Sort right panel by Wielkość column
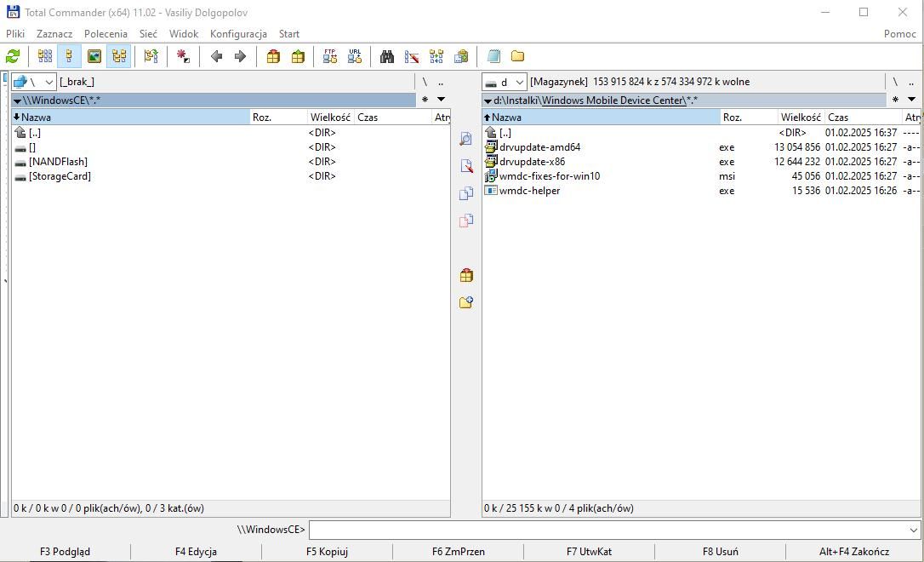Viewport: 924px width, 562px height. click(x=801, y=118)
